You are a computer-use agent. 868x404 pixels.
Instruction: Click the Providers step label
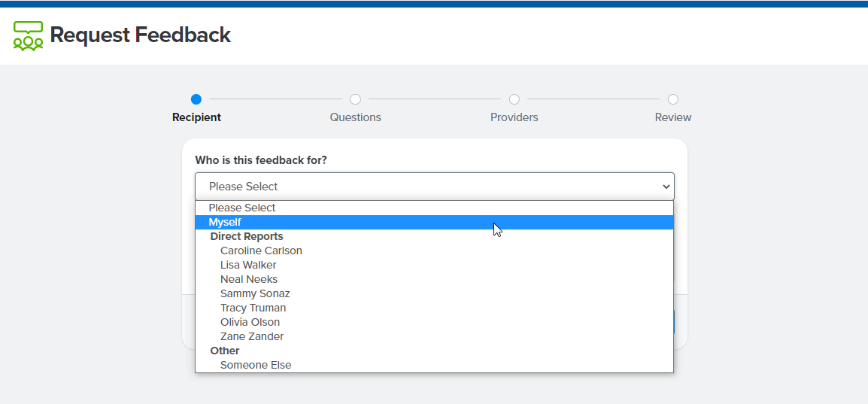[514, 117]
